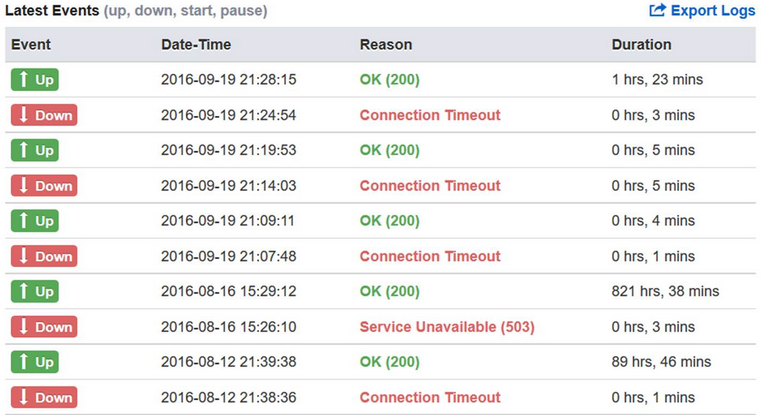Click the Reason column header

[386, 45]
